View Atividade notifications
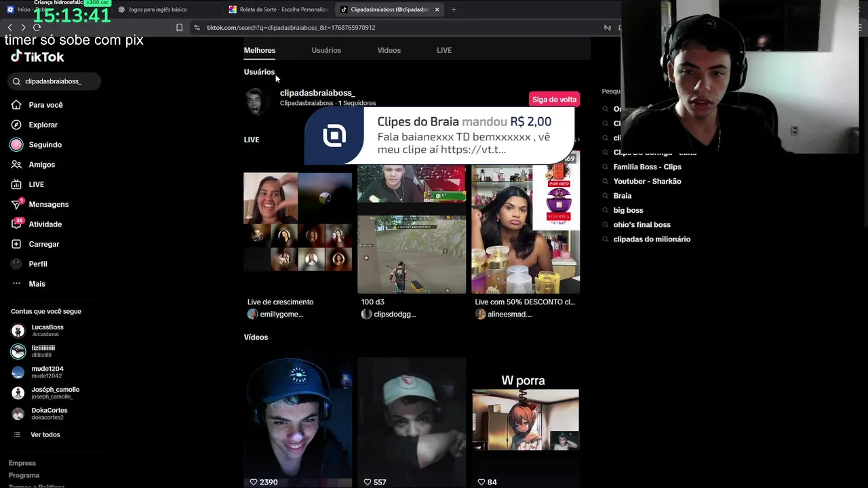The height and width of the screenshot is (488, 868). pyautogui.click(x=45, y=224)
